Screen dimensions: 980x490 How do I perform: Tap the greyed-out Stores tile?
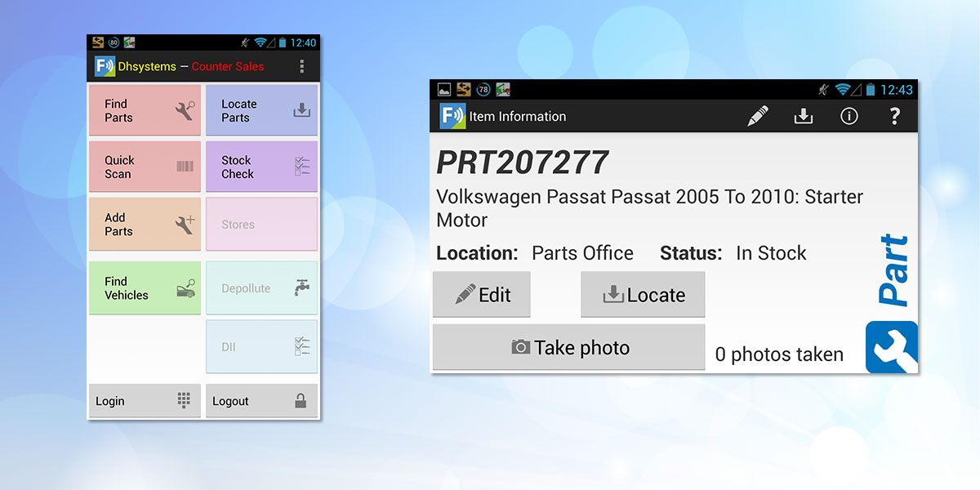(x=261, y=224)
